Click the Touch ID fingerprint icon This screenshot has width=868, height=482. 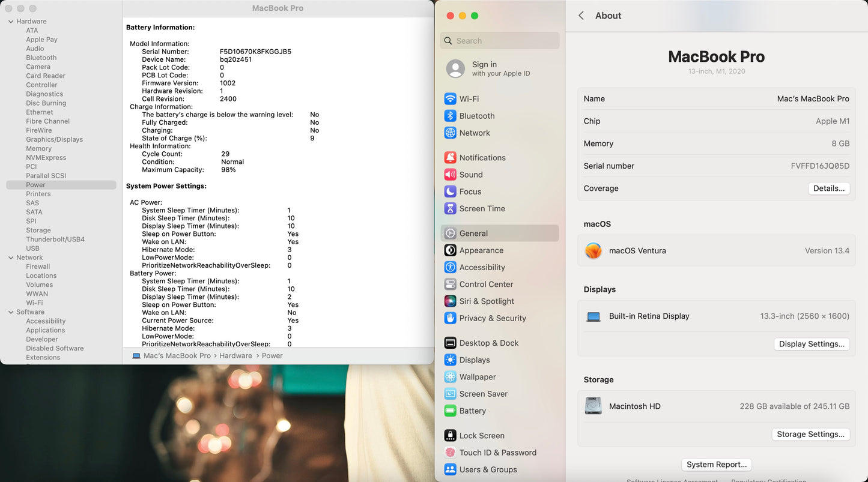(x=450, y=453)
